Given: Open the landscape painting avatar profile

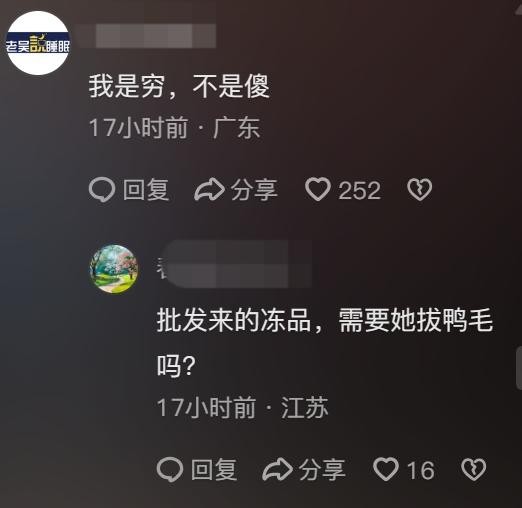Looking at the screenshot, I should (114, 269).
